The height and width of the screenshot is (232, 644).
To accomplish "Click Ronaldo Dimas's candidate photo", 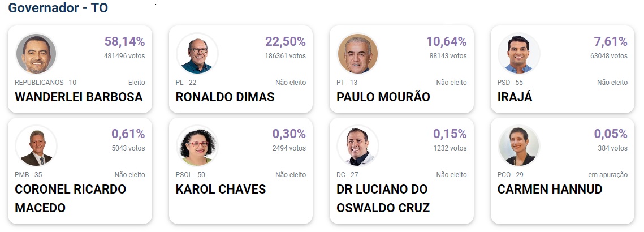I will (197, 54).
